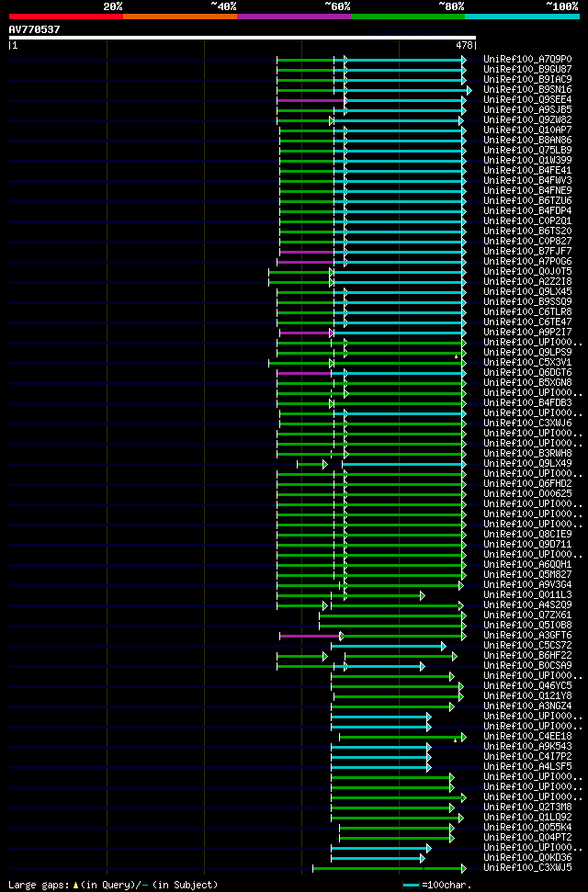The width and height of the screenshot is (588, 892).
Task: Click the cyan alignment bar for Q0KD36
Action: coord(376,858)
